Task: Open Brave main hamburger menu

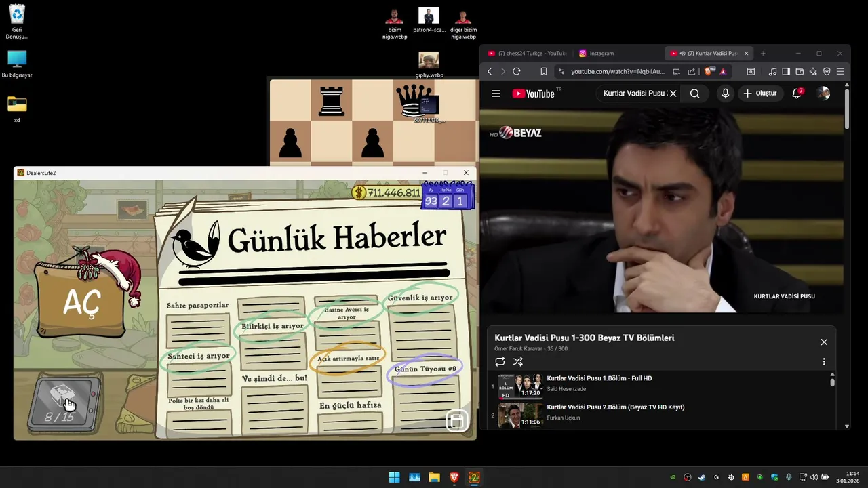Action: [x=840, y=71]
